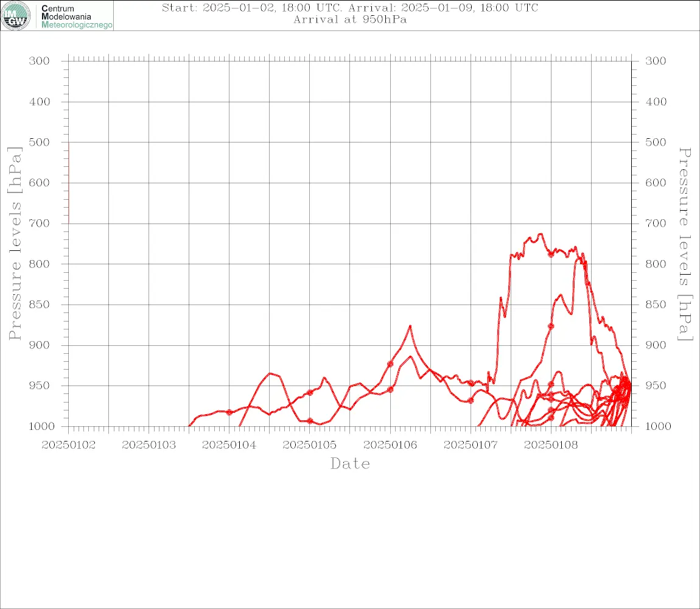Viewport: 700px width, 609px height.
Task: Click the left 'Pressure levels [hPa]' axis title
Action: click(x=15, y=243)
